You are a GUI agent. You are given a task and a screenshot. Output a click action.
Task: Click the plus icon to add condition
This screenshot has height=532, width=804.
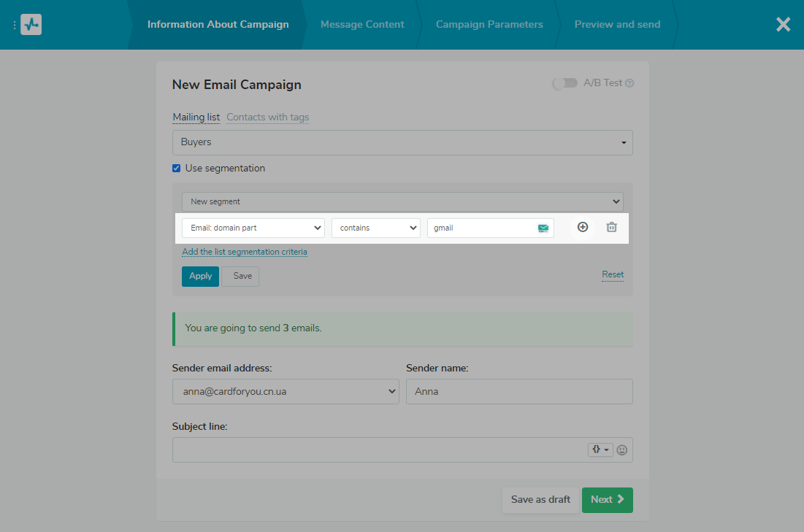click(x=583, y=227)
